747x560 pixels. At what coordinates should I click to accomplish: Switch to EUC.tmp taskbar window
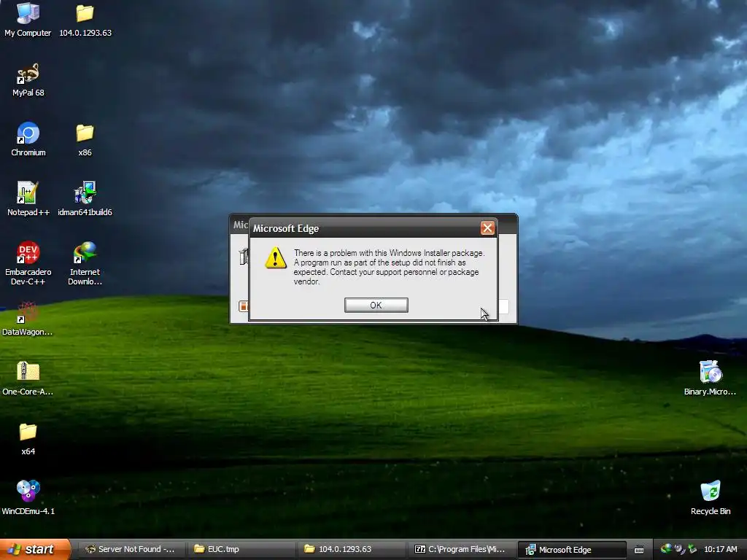click(241, 549)
